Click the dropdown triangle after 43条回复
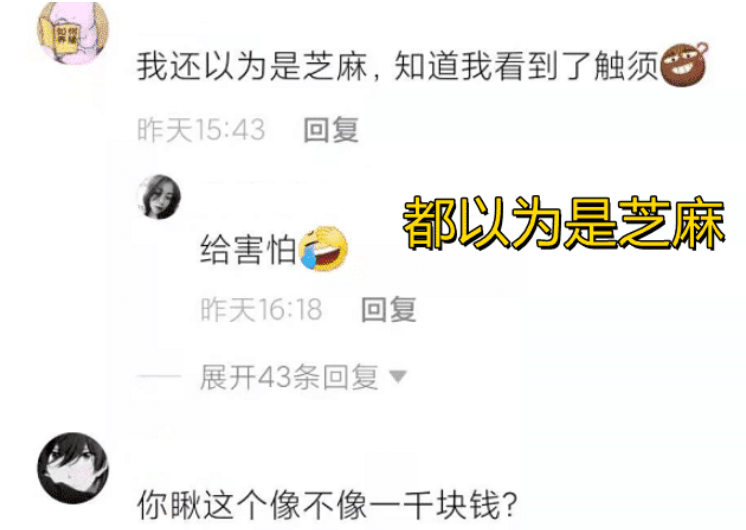This screenshot has height=530, width=746. (398, 377)
